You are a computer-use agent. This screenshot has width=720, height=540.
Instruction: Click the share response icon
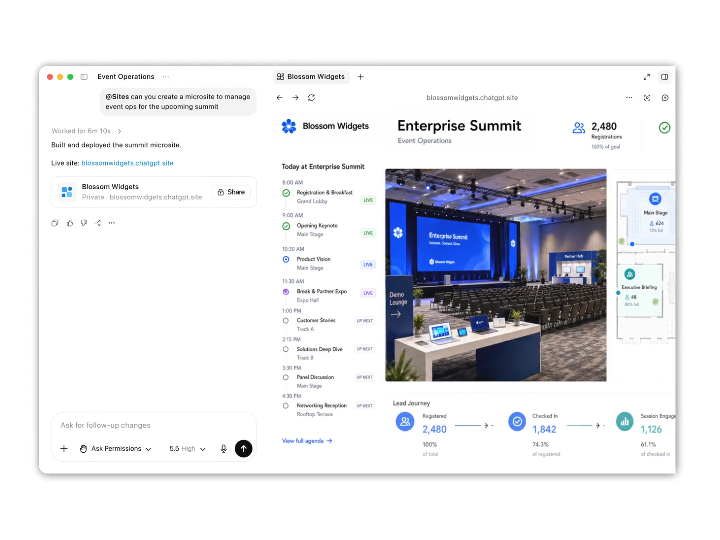coord(98,223)
